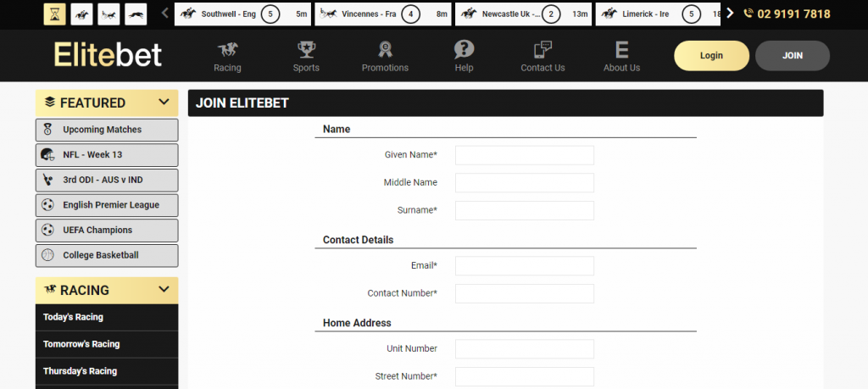Viewport: 868px width, 389px height.
Task: Focus the Middle Name field
Action: pyautogui.click(x=524, y=182)
